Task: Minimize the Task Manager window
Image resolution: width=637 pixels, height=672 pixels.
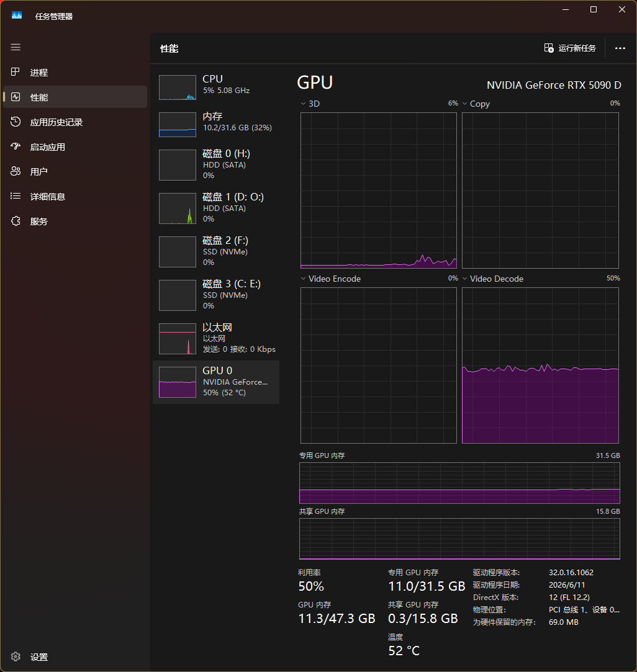Action: point(566,9)
